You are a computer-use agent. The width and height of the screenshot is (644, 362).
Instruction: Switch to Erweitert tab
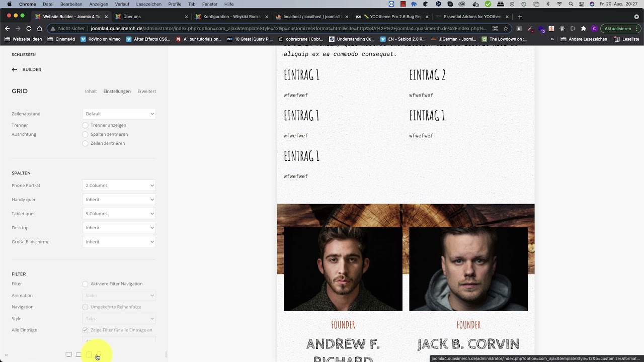click(146, 92)
